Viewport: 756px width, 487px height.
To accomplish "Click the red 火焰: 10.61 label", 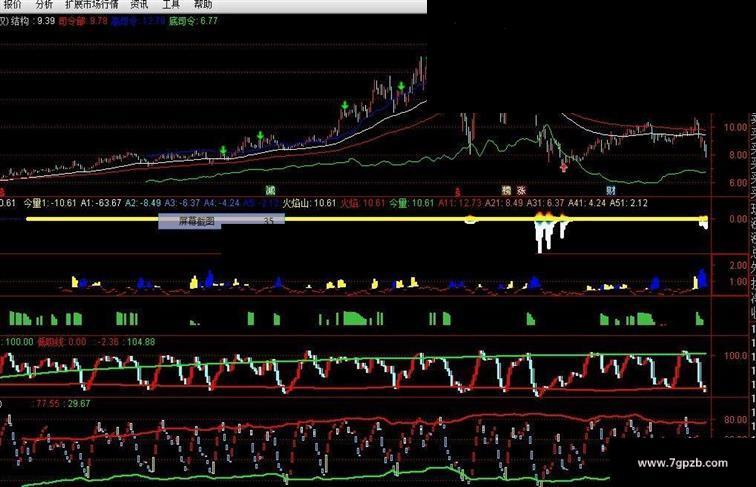I will click(x=363, y=203).
